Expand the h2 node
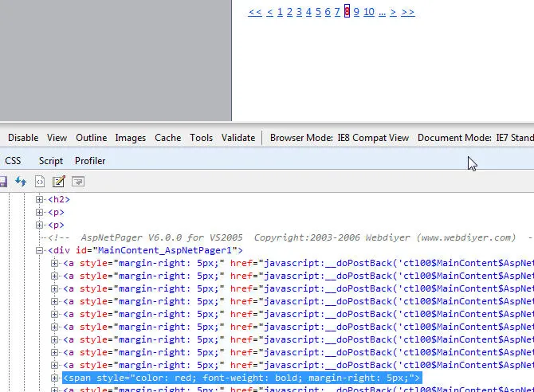534x392 pixels. [41, 200]
